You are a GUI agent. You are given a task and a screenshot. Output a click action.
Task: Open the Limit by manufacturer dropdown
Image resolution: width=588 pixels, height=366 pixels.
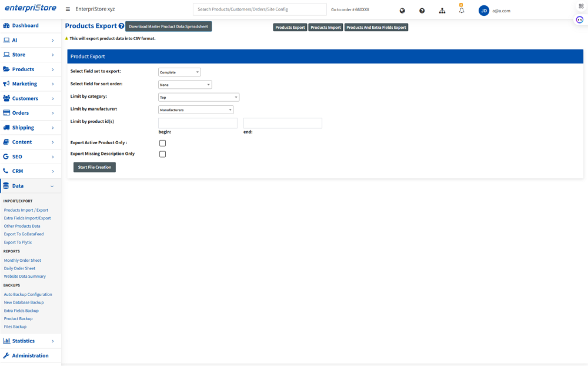pyautogui.click(x=196, y=110)
